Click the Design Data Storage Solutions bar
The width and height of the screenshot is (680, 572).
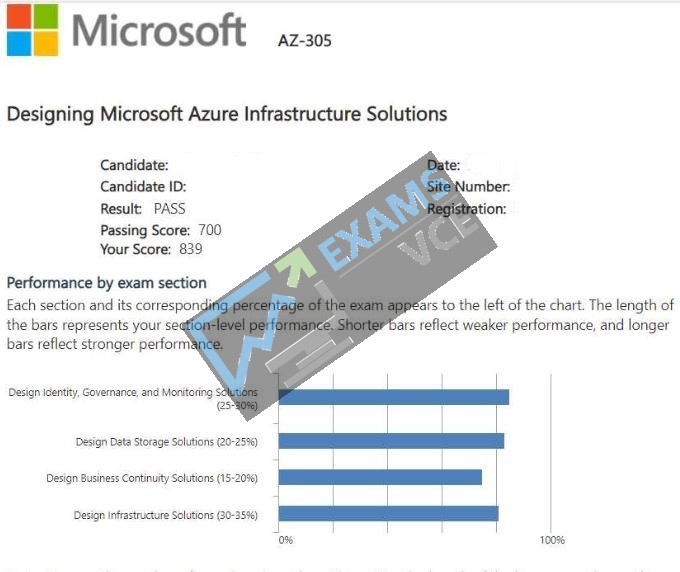pos(391,441)
